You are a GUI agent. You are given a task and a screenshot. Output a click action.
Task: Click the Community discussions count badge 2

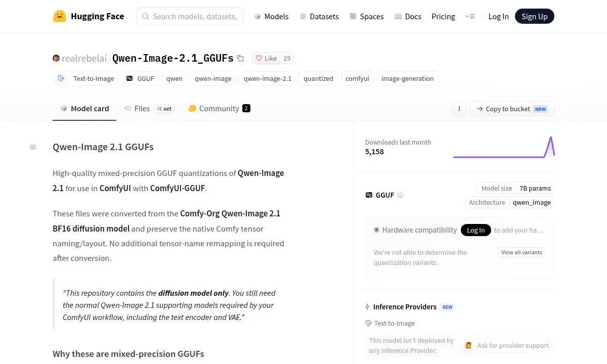[x=246, y=108]
